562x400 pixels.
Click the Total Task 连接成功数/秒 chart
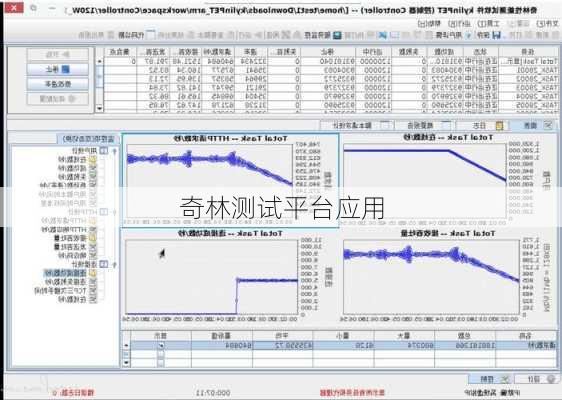point(230,277)
